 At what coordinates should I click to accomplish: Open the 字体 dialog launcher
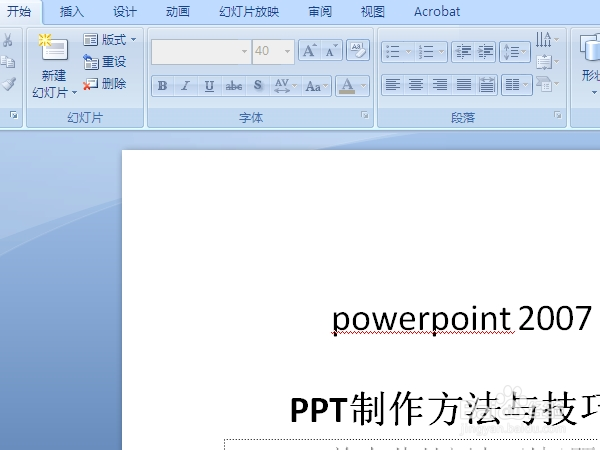coord(365,115)
